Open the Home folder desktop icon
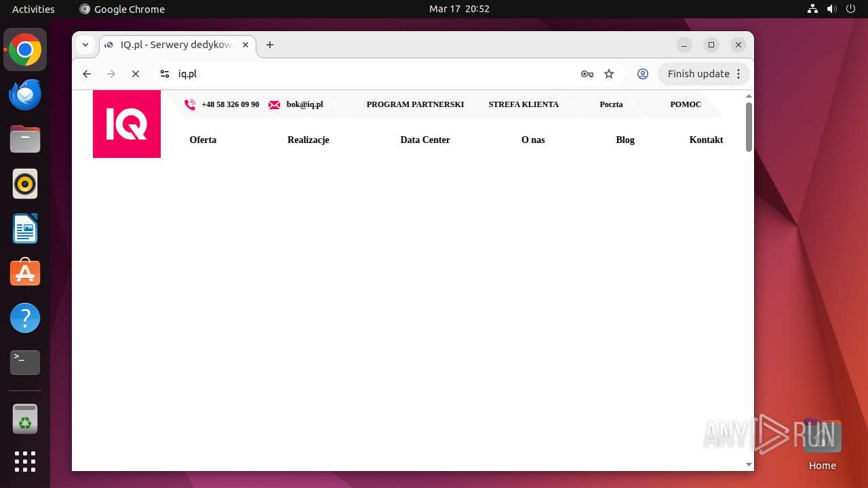Screen dimensions: 868x488 pos(822,444)
